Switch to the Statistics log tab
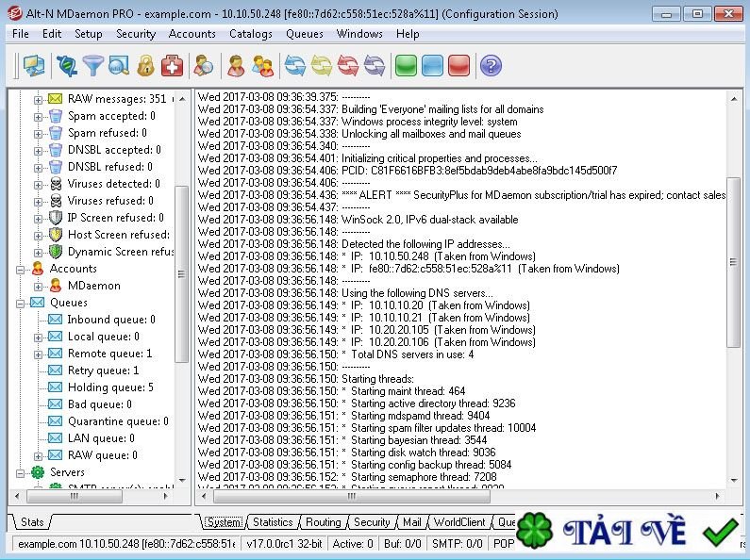The height and width of the screenshot is (560, 750). click(273, 522)
